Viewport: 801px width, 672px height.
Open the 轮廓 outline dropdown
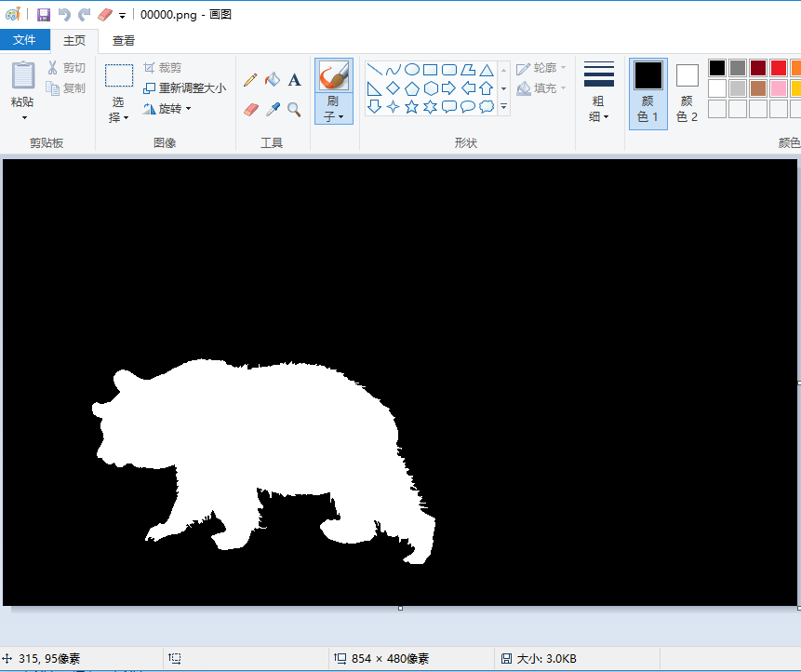point(541,67)
